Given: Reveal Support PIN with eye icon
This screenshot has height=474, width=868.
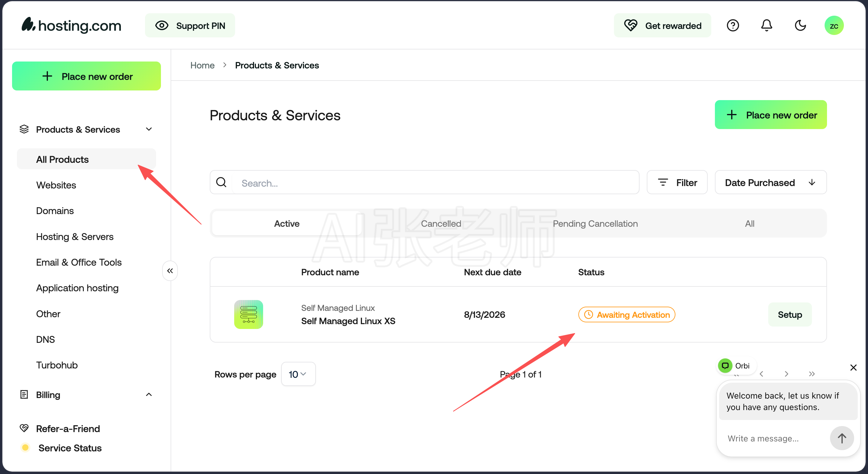Looking at the screenshot, I should pos(190,26).
